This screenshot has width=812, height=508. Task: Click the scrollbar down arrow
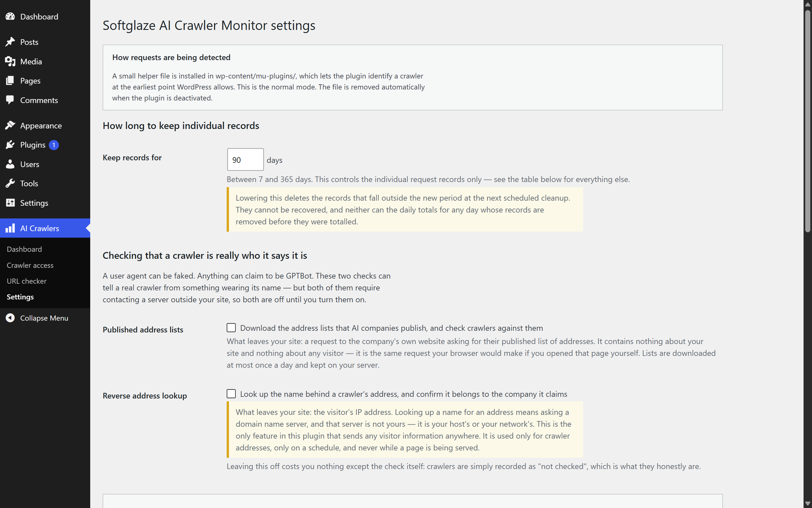[x=808, y=504]
